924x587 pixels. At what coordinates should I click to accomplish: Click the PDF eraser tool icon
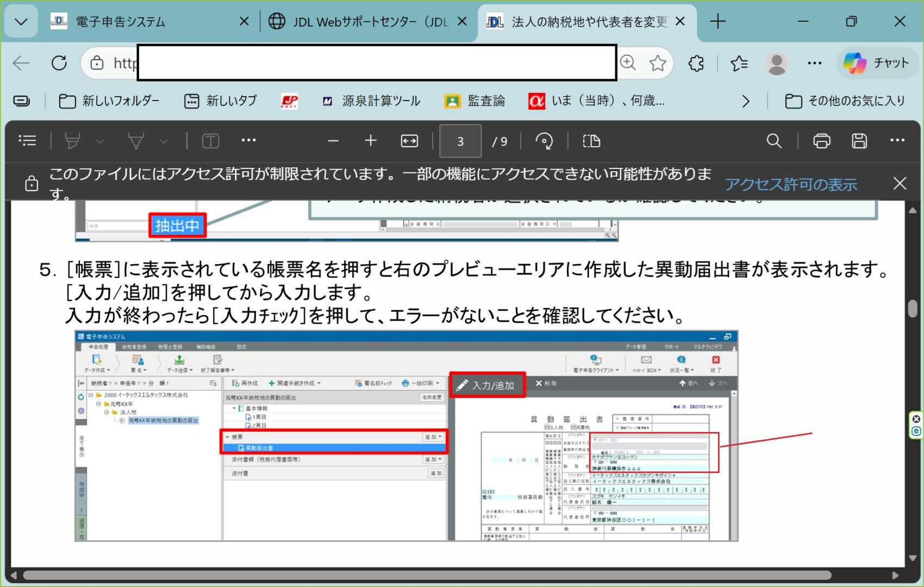135,141
